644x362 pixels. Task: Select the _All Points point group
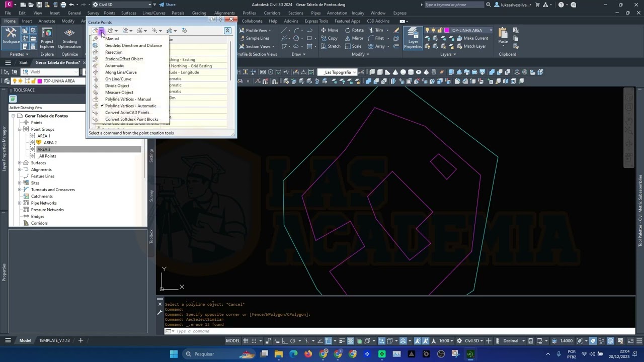47,156
